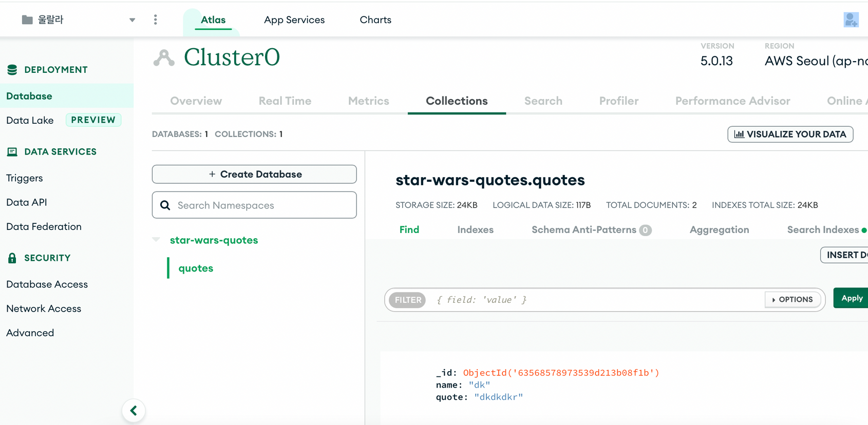Click the Visualize Your Data button
This screenshot has height=425, width=868.
point(790,134)
